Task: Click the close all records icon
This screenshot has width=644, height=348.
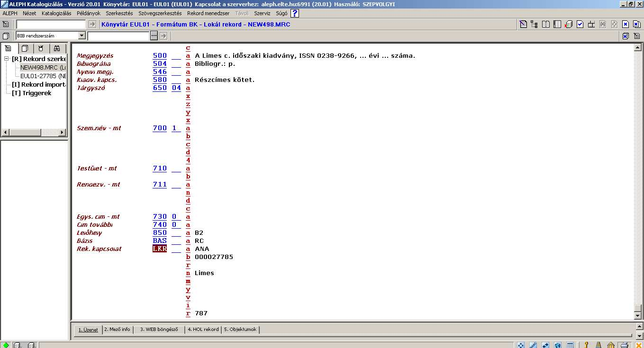Action: 637,24
